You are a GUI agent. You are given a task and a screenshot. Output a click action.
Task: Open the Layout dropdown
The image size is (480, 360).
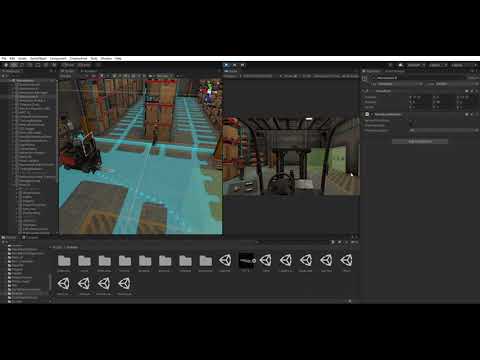[x=464, y=65]
